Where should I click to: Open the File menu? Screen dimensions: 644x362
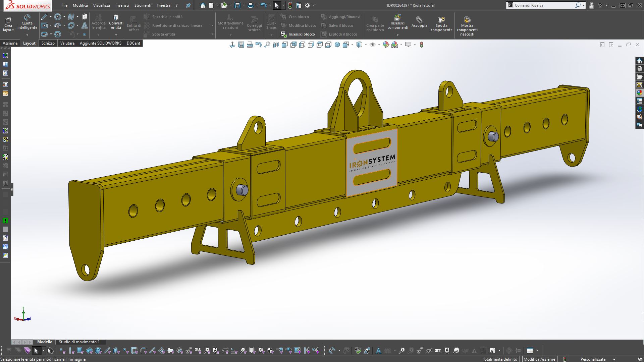[64, 5]
